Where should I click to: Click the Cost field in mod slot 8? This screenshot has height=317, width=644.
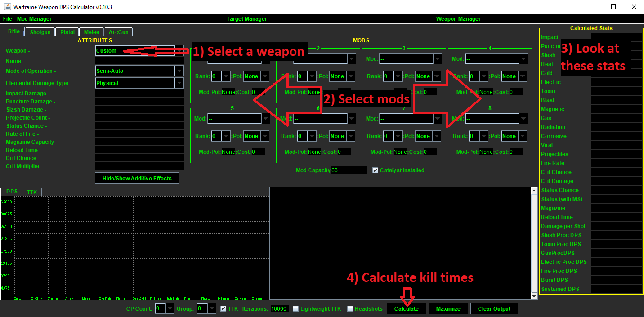tap(516, 152)
